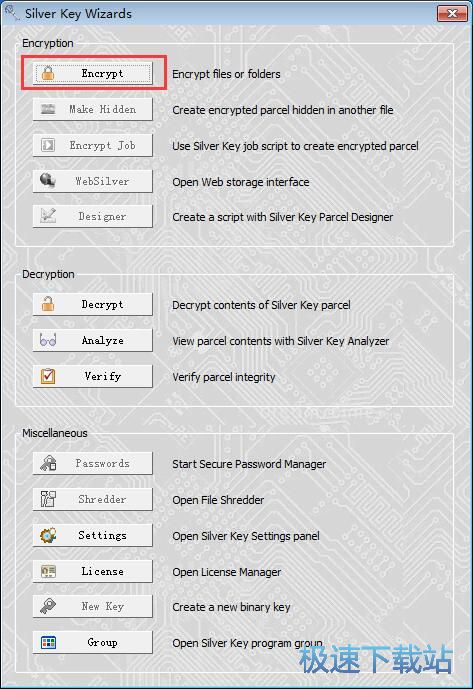Choose the Verify parcel integrity button
This screenshot has height=689, width=473.
click(x=93, y=376)
